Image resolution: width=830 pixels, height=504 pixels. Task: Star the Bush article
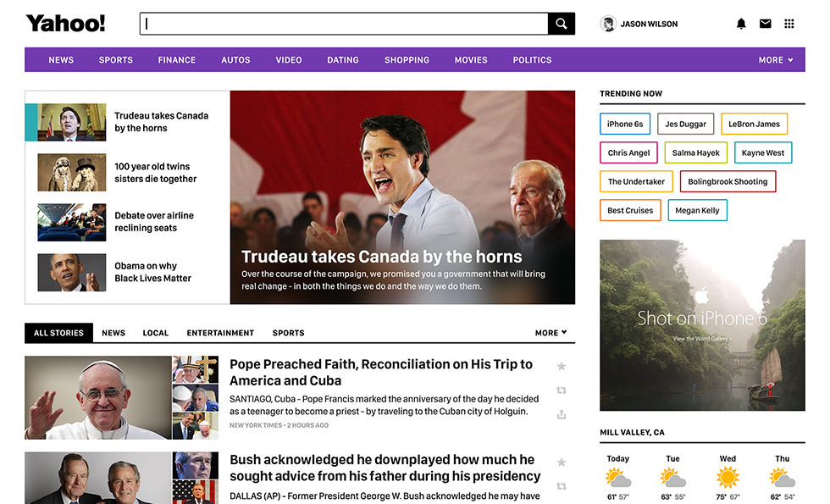point(561,462)
